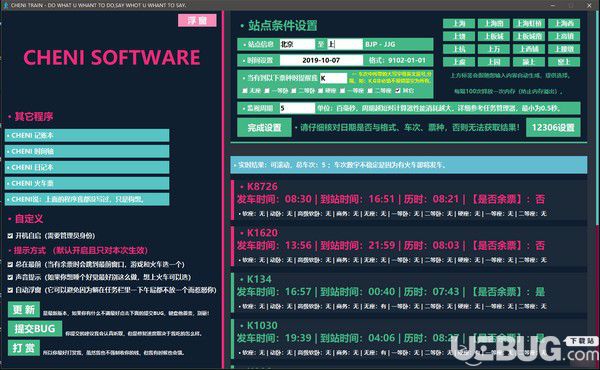600x370 pixels.
Task: Close the CHENI TRAIN window
Action: (589, 5)
